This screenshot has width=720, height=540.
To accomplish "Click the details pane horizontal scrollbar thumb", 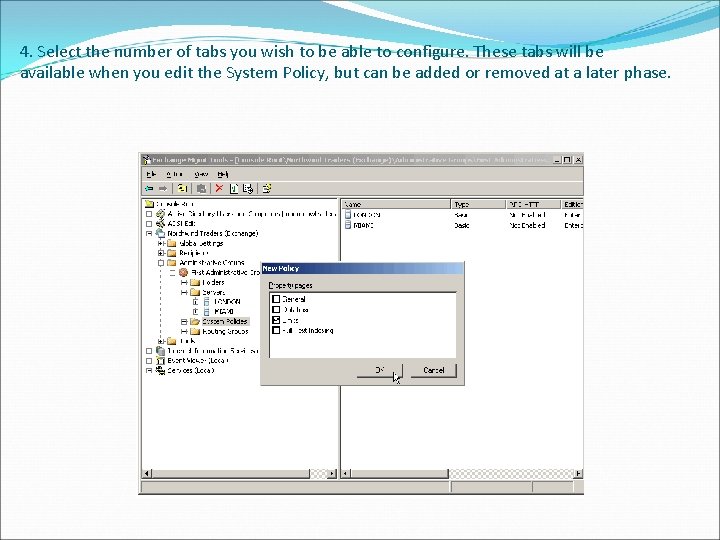I will pyautogui.click(x=399, y=473).
